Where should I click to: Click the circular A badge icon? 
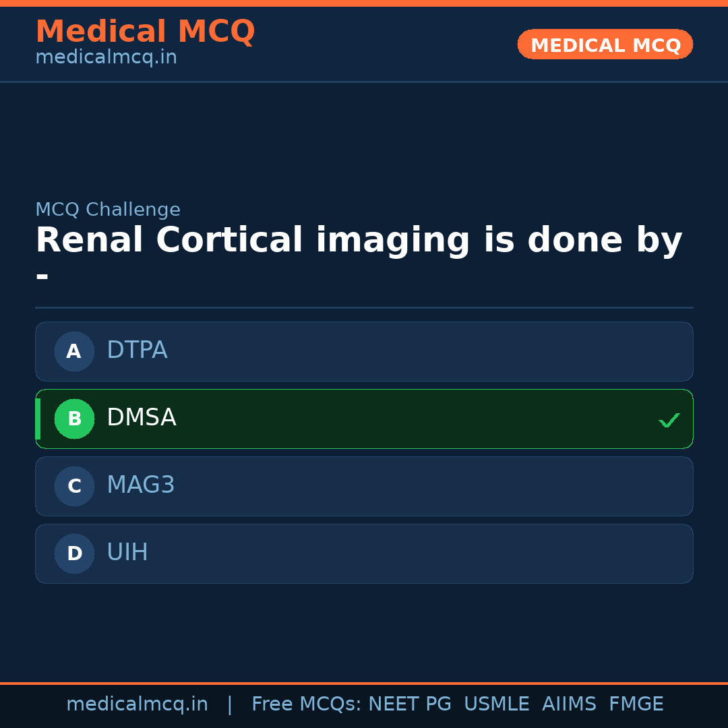[74, 351]
